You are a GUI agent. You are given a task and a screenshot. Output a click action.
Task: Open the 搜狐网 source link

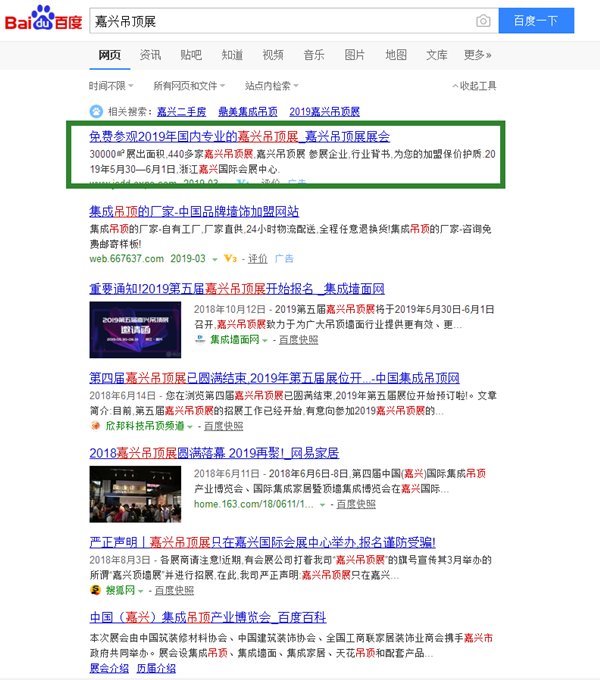coord(121,590)
